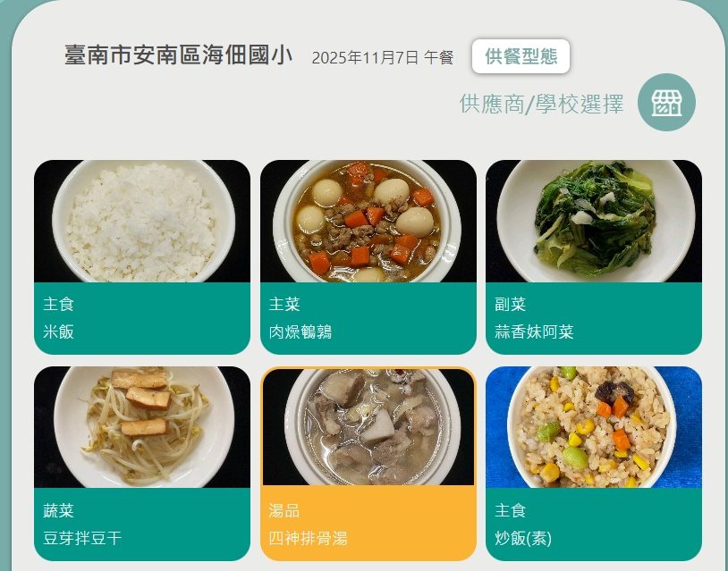Click the supplier/school store icon
The width and height of the screenshot is (728, 571).
pos(666,102)
